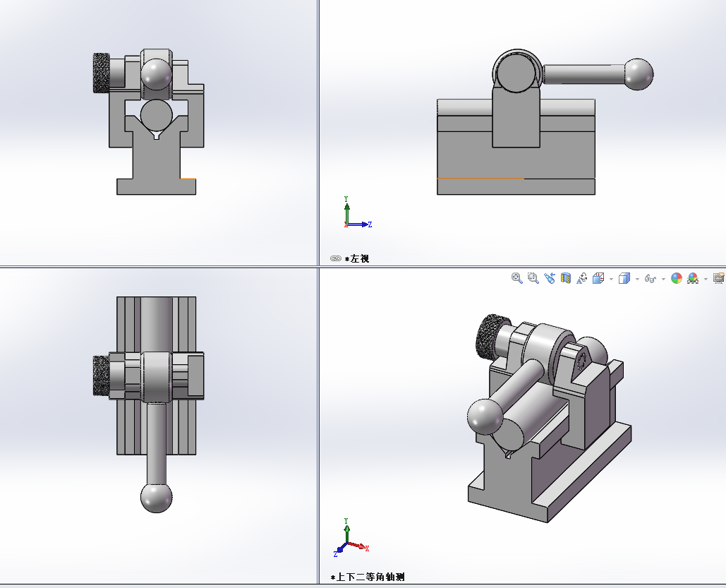Open the Dynamic Annotation Views icon
This screenshot has width=726, height=588.
coord(582,278)
